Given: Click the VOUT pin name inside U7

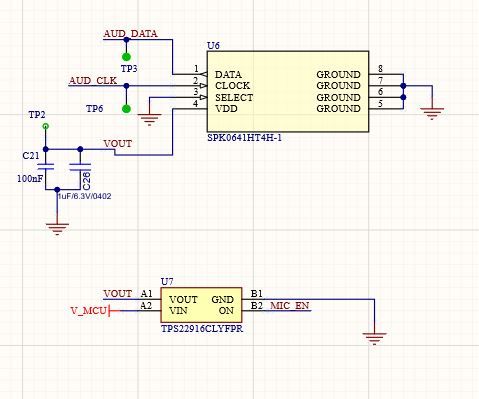Looking at the screenshot, I should (183, 300).
